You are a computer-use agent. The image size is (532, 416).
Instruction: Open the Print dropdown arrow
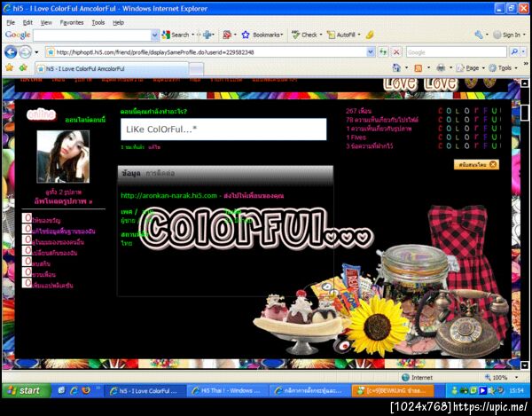pos(450,68)
